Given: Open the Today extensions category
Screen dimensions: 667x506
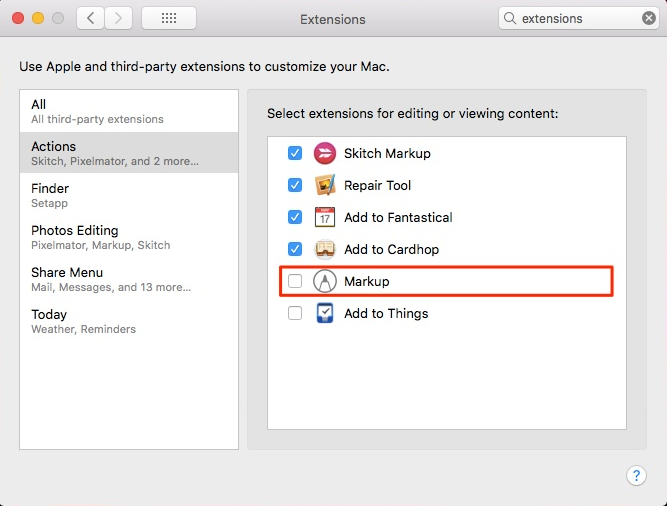Looking at the screenshot, I should tap(129, 321).
